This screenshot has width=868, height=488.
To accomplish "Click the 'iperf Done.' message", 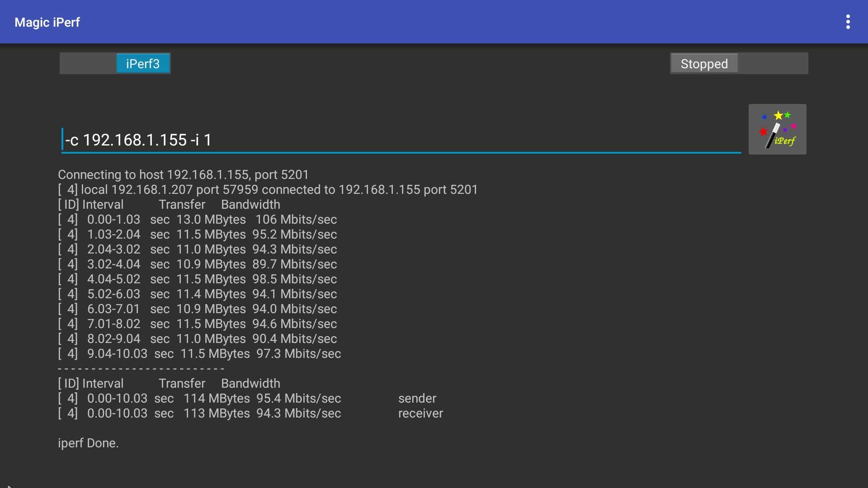I will tap(88, 443).
